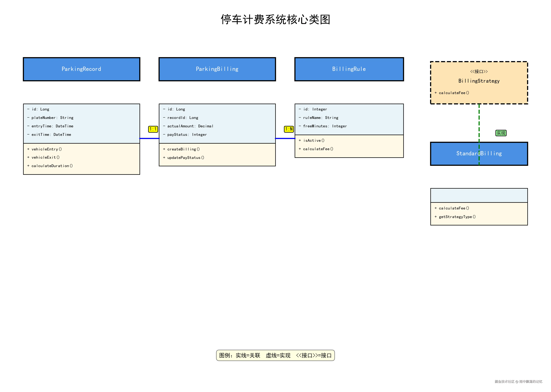The width and height of the screenshot is (551, 392).
Task: Click the yellow 1:1 relation label
Action: point(153,129)
